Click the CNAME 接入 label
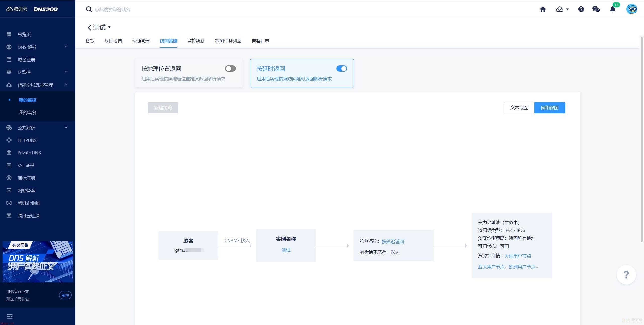This screenshot has height=325, width=644. (237, 241)
